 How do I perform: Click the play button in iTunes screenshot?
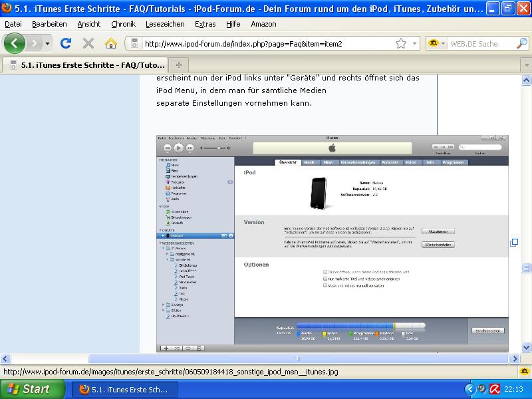pyautogui.click(x=178, y=148)
